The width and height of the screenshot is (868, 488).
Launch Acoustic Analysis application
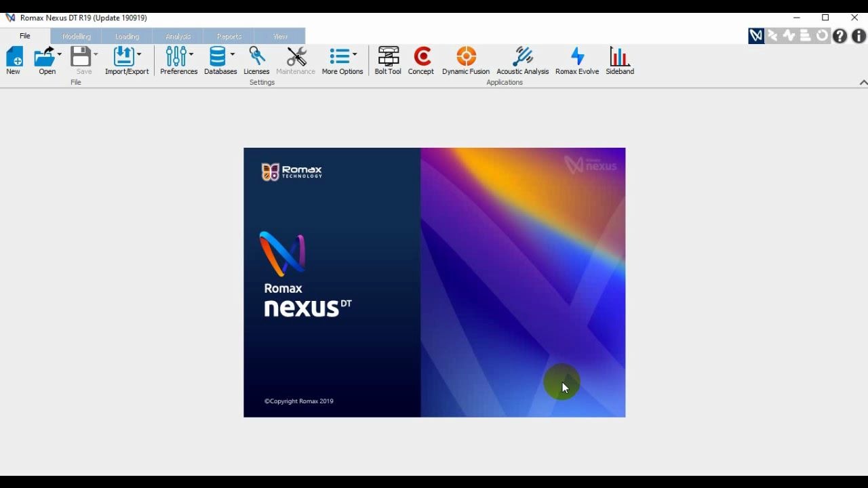[x=523, y=57]
